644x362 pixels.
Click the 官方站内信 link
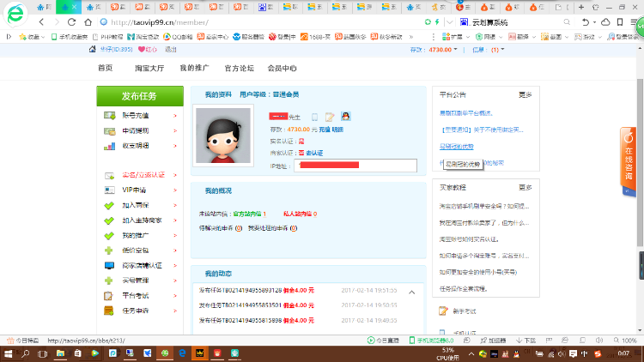(247, 214)
